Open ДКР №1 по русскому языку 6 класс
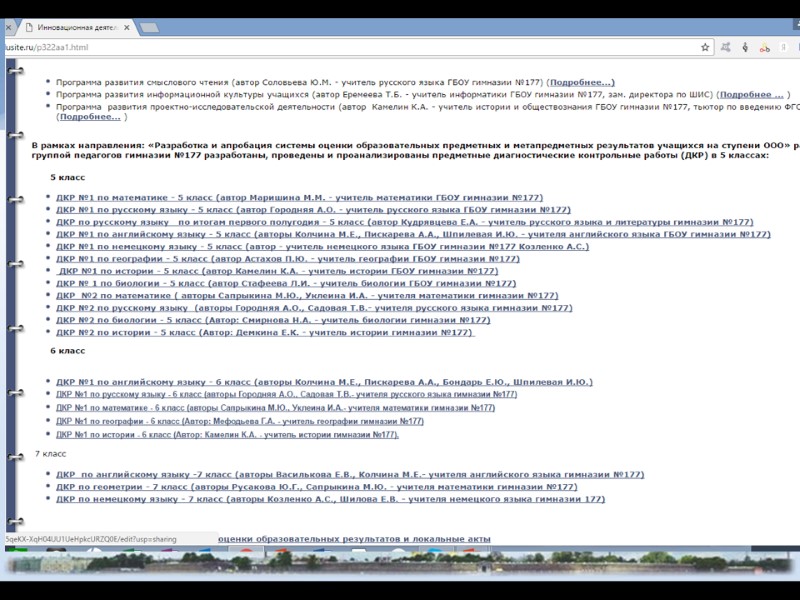 tap(286, 394)
